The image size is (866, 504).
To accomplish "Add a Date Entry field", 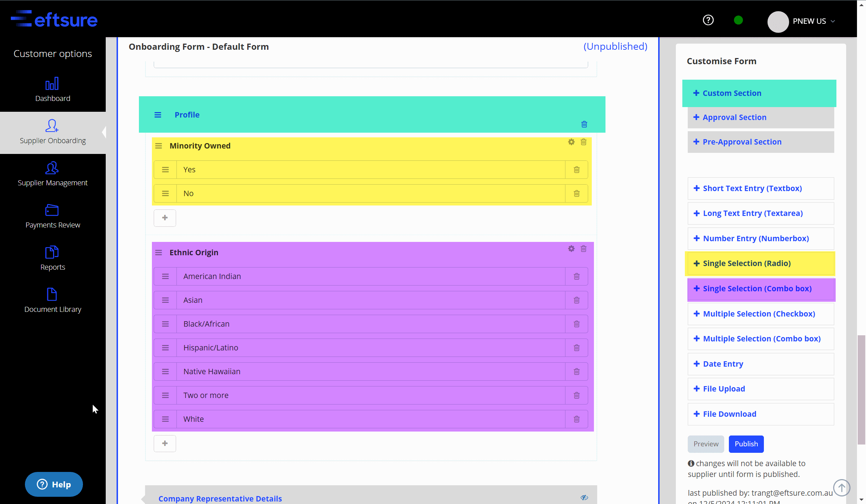I will click(761, 364).
